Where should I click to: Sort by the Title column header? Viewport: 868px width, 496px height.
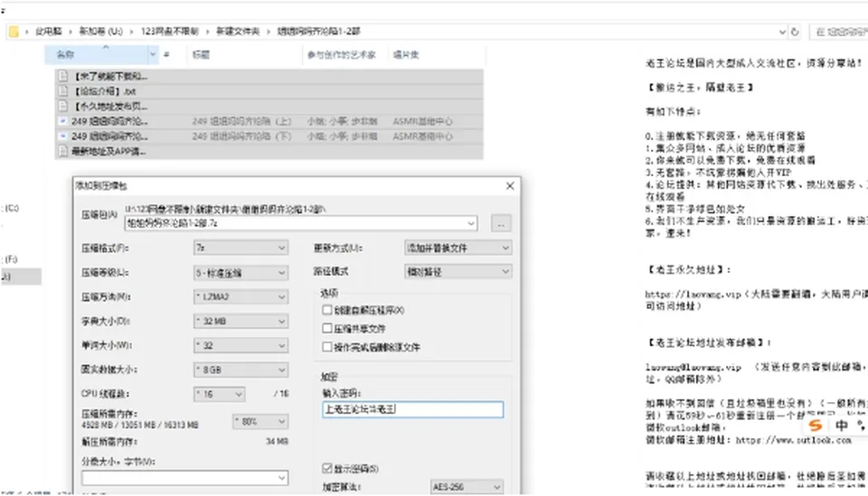pos(245,55)
